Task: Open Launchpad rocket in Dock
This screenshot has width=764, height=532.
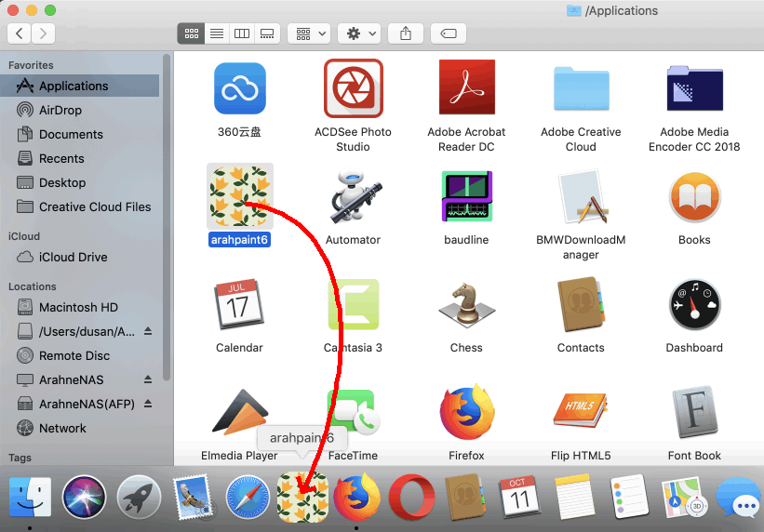Action: click(x=139, y=498)
